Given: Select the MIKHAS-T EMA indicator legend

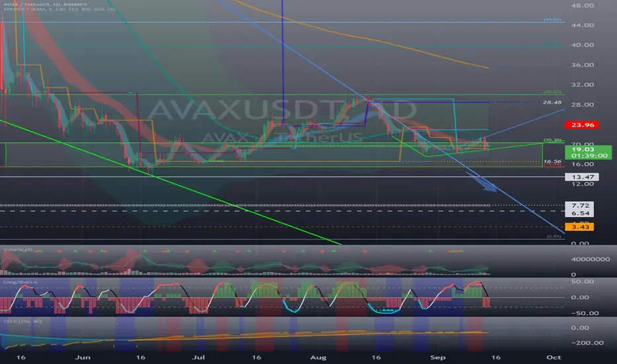Looking at the screenshot, I should (x=60, y=9).
